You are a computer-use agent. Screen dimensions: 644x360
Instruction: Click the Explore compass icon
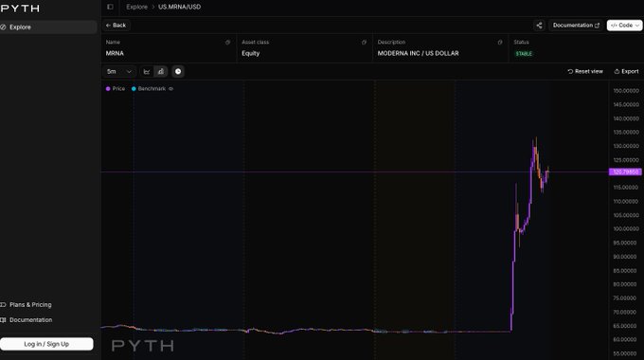3,27
